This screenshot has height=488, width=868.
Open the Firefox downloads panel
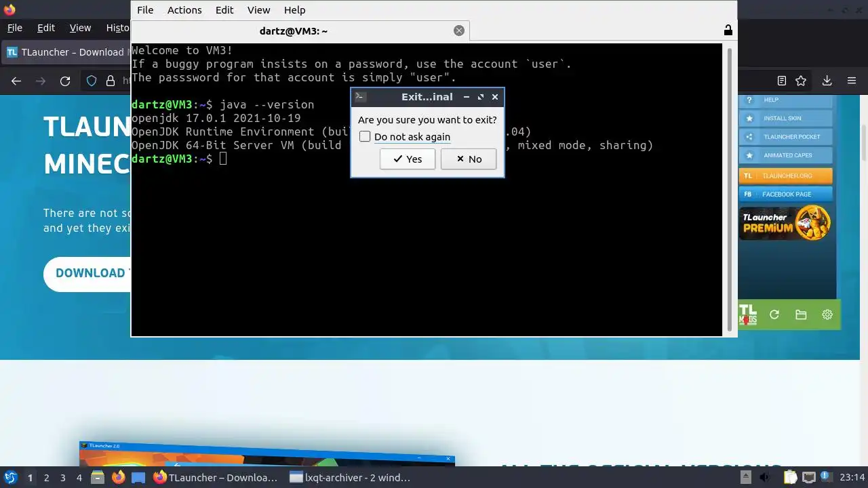[827, 81]
